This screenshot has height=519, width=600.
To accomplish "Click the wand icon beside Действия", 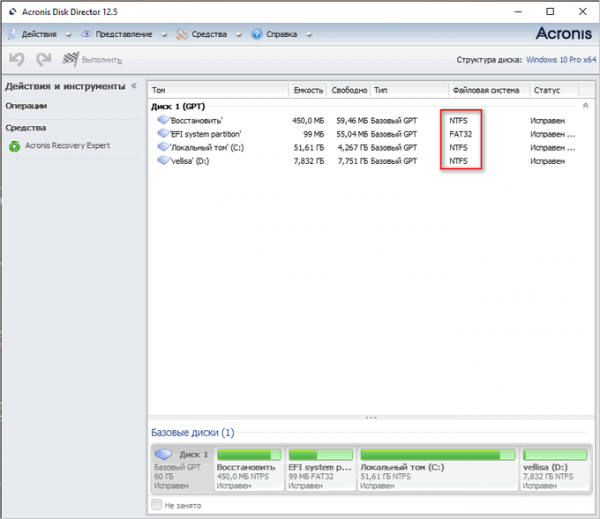I will click(12, 34).
